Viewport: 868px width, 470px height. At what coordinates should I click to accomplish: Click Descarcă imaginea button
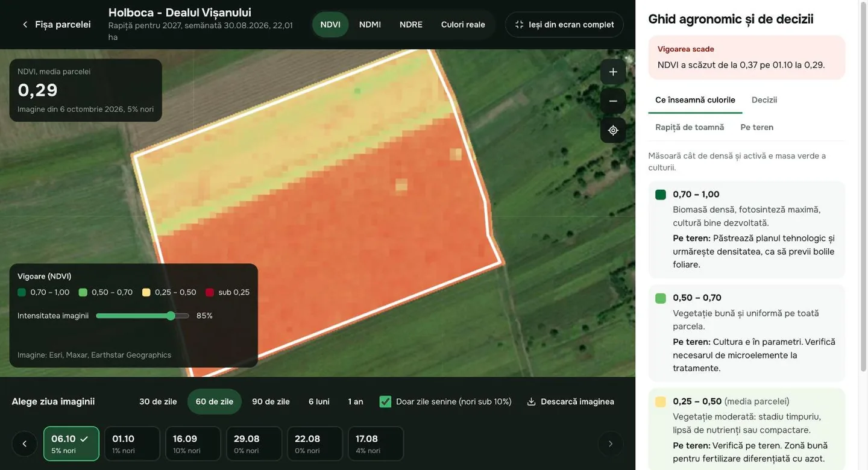(x=570, y=402)
